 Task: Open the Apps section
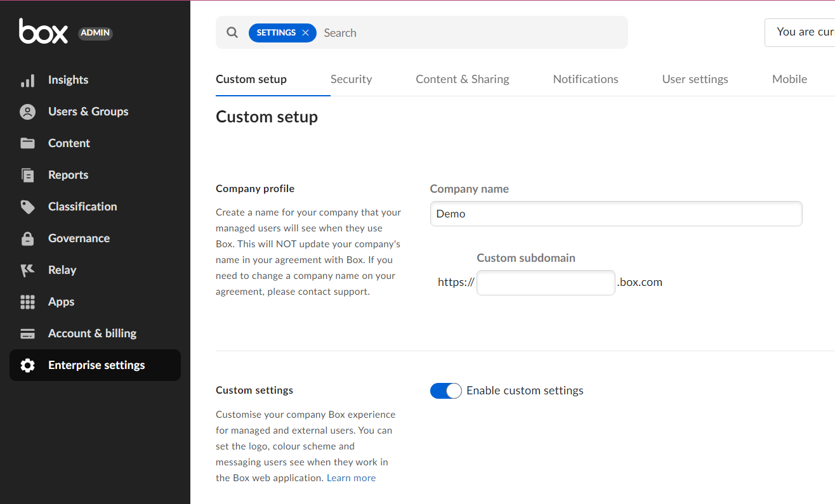coord(95,302)
